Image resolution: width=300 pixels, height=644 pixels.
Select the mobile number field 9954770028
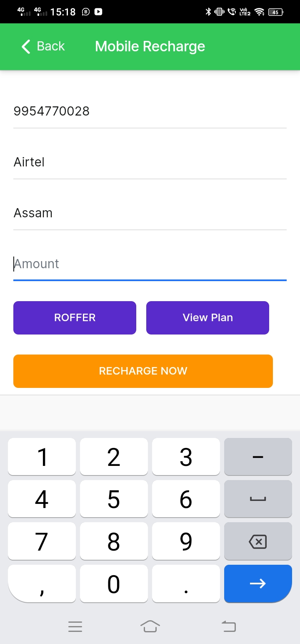tap(150, 111)
